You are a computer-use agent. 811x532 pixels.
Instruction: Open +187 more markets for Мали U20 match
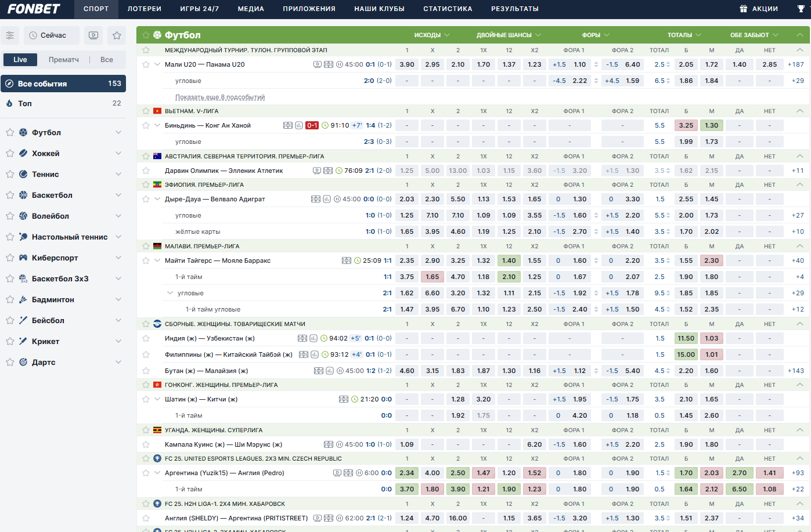point(796,64)
